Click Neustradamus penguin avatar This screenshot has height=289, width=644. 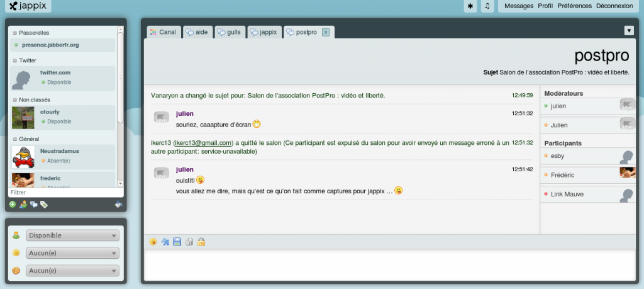23,157
